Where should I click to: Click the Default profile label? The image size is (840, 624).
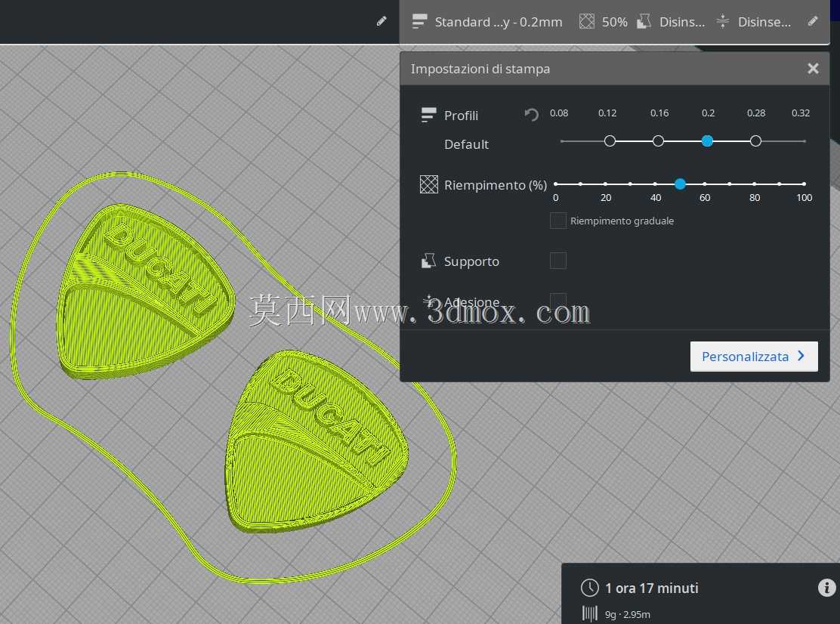(466, 144)
